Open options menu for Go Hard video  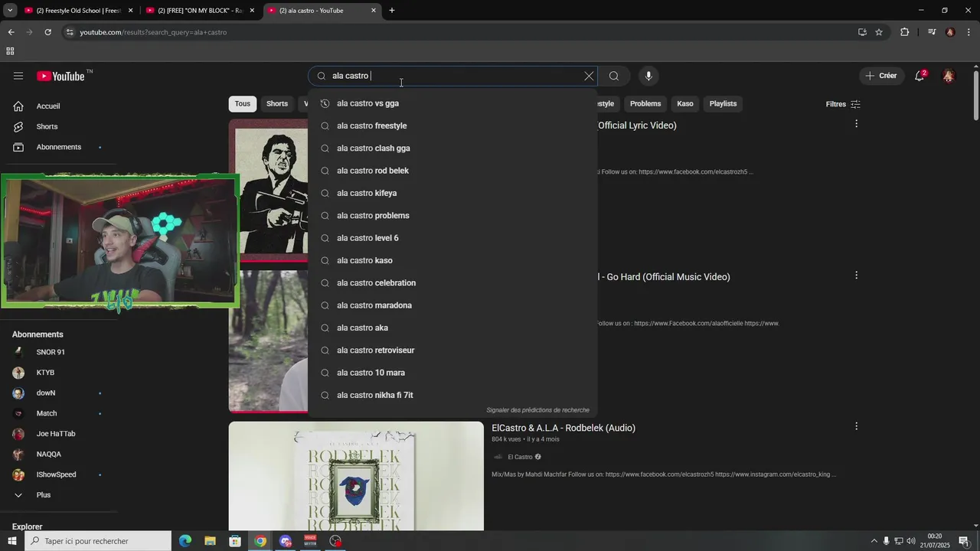click(856, 275)
